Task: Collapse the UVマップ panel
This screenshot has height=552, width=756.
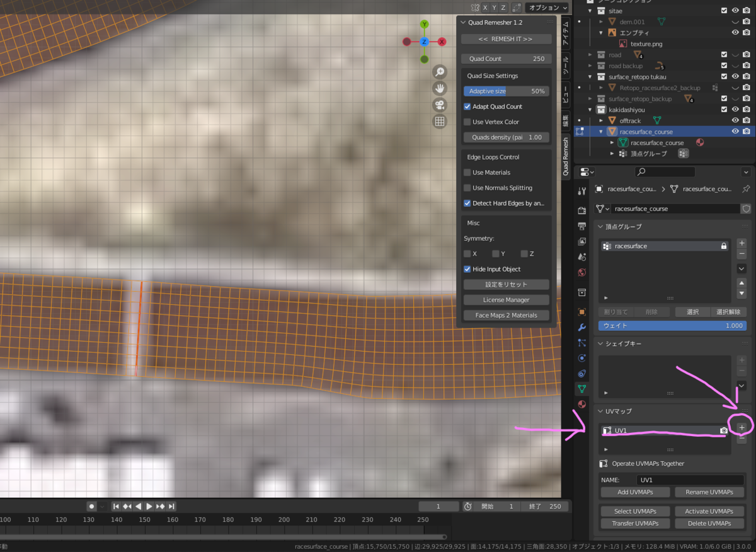Action: click(x=601, y=411)
